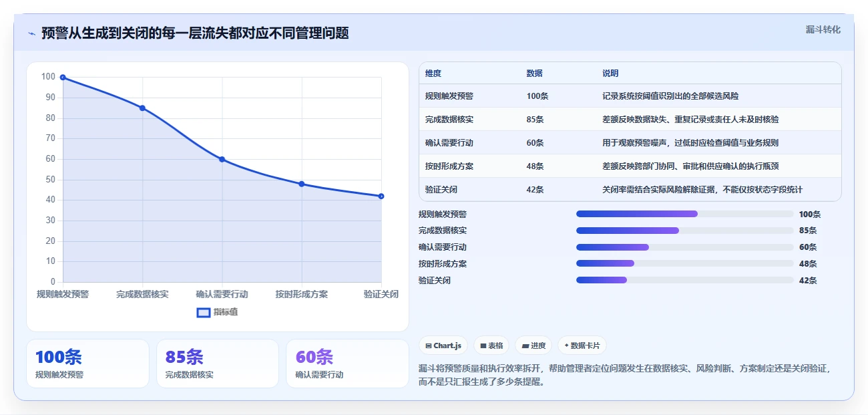Screen dimensions: 868x415
Task: Click the 漏斗转化 tag label
Action: 823,30
